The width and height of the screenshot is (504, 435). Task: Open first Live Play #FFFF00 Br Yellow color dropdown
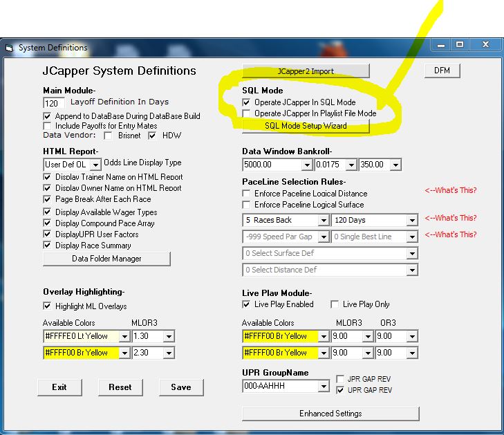(324, 337)
